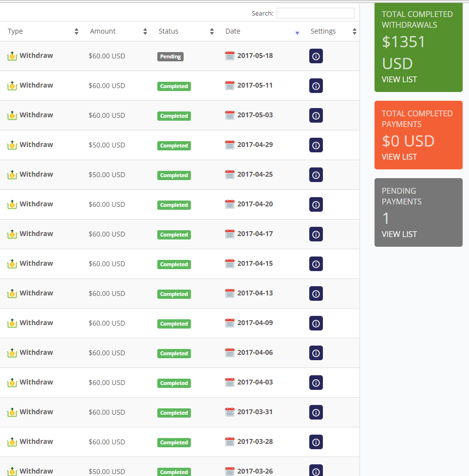
Task: Click the calendar icon beside 2017-04-29
Action: coord(230,145)
